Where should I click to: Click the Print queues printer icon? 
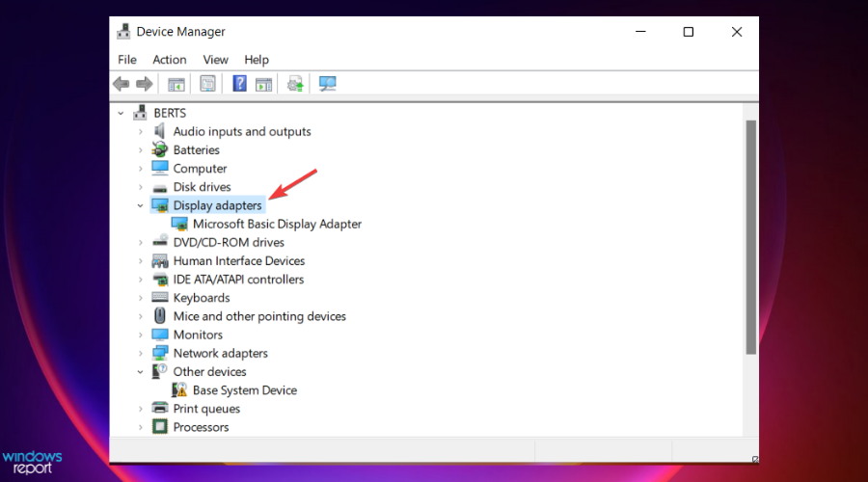pyautogui.click(x=160, y=408)
